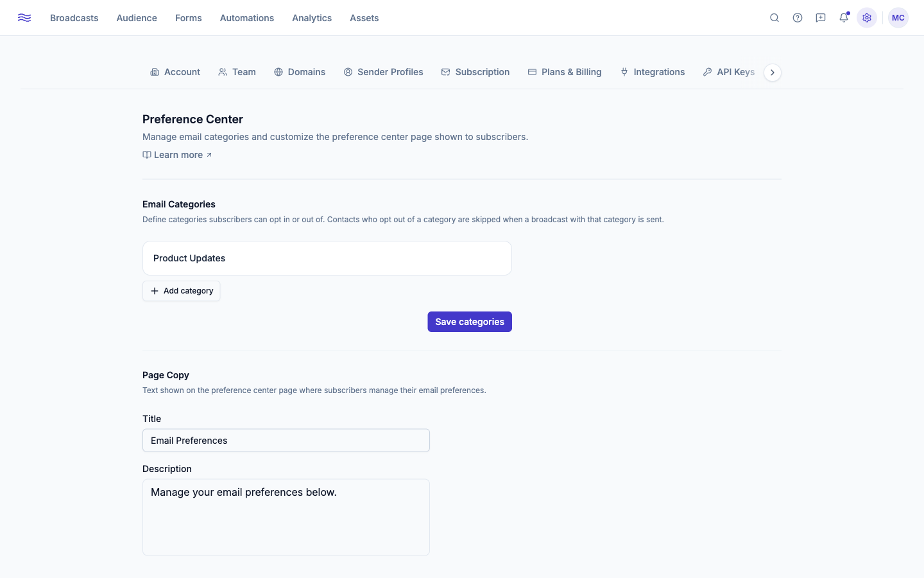Focus the Description text area
Viewport: 924px width, 578px height.
[x=286, y=517]
